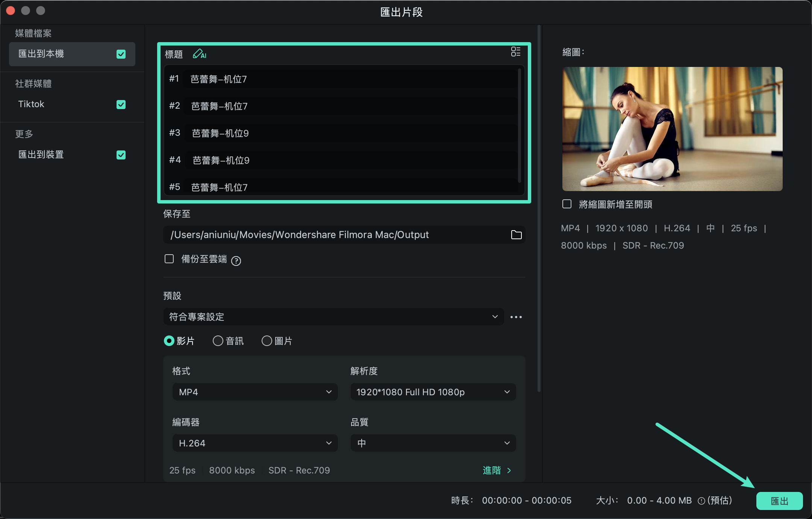Enable 備份至雲端 checkbox

(x=169, y=259)
